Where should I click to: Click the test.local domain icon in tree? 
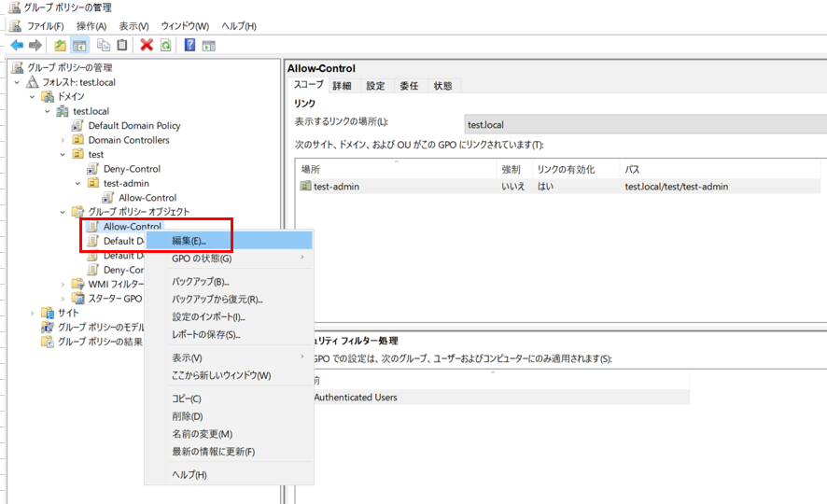(x=63, y=111)
